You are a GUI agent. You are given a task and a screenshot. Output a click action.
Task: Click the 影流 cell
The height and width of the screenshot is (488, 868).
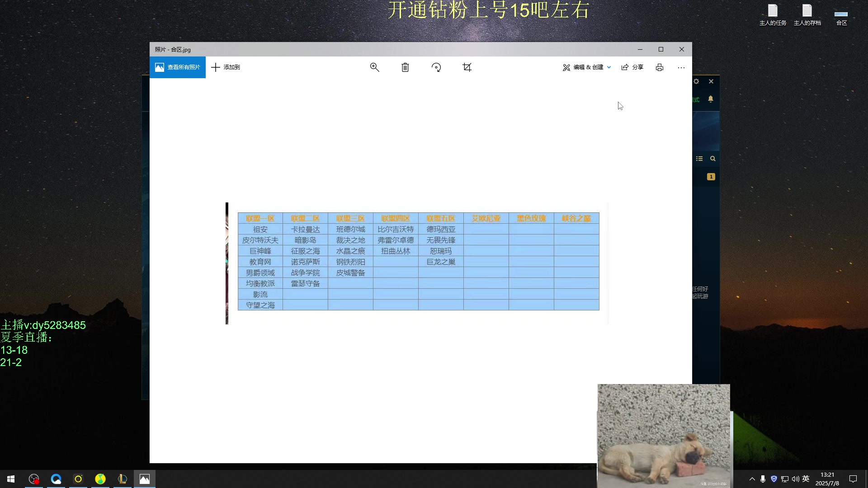coord(260,295)
